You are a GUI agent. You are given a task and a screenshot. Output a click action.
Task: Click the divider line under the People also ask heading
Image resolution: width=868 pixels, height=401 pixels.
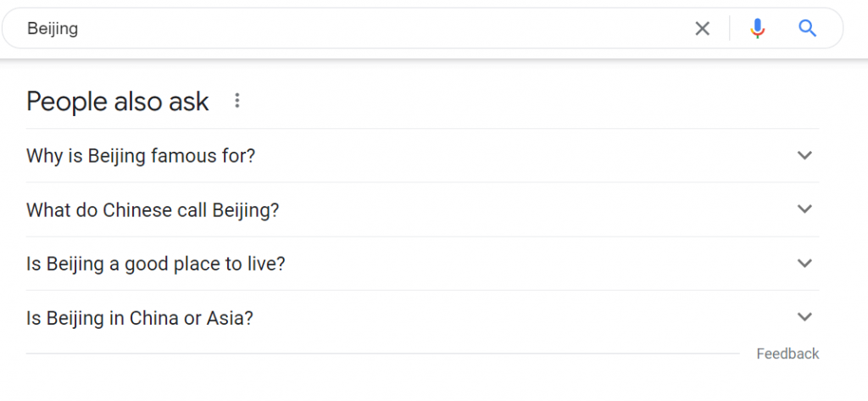tap(422, 129)
